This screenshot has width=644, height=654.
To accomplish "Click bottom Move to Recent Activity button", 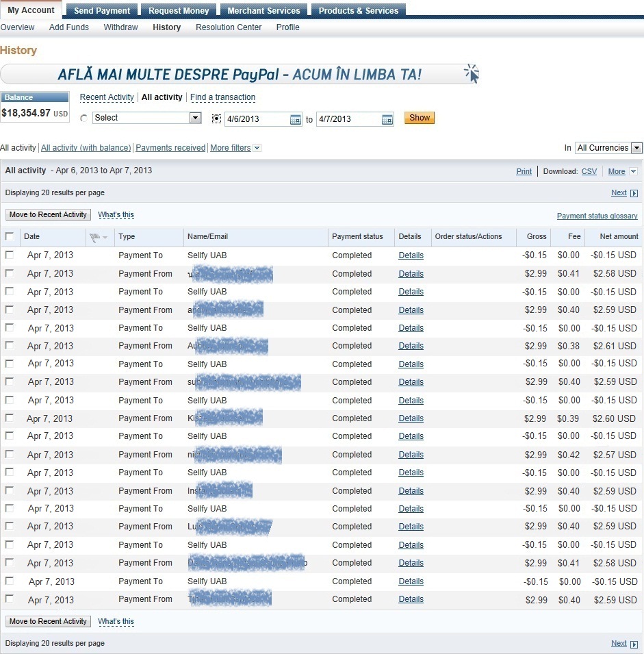I will (48, 621).
